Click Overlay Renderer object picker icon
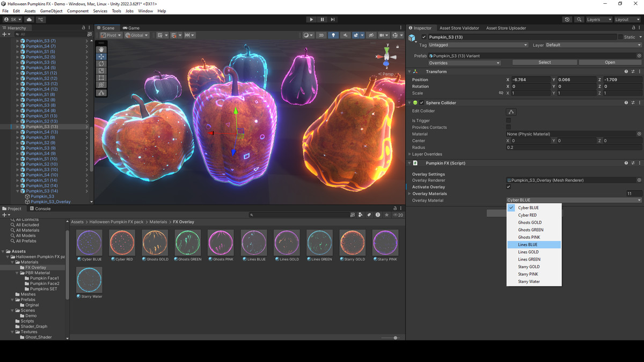Screen dimensions: 644x362 point(639,180)
